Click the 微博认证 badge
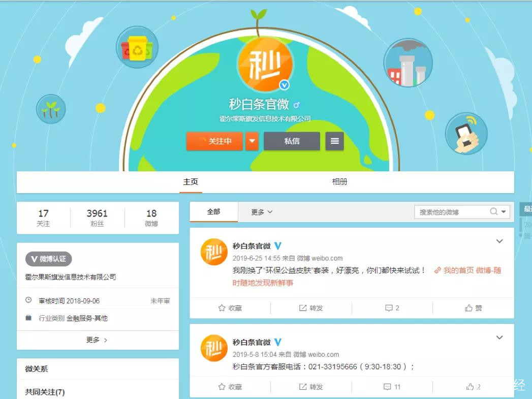Screen dimensions: 532x399 tap(48, 259)
